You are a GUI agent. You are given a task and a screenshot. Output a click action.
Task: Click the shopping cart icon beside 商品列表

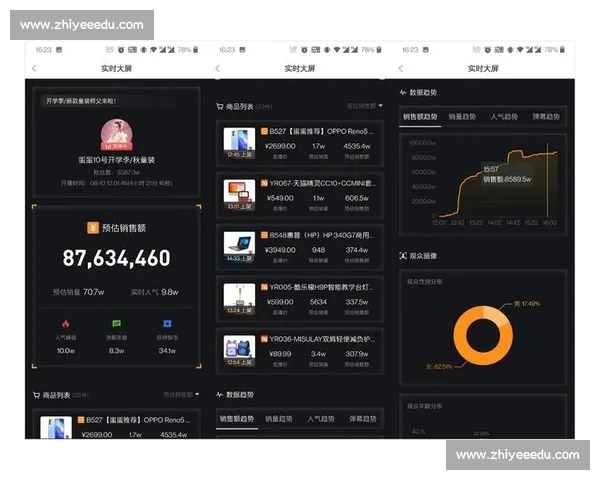pyautogui.click(x=37, y=394)
